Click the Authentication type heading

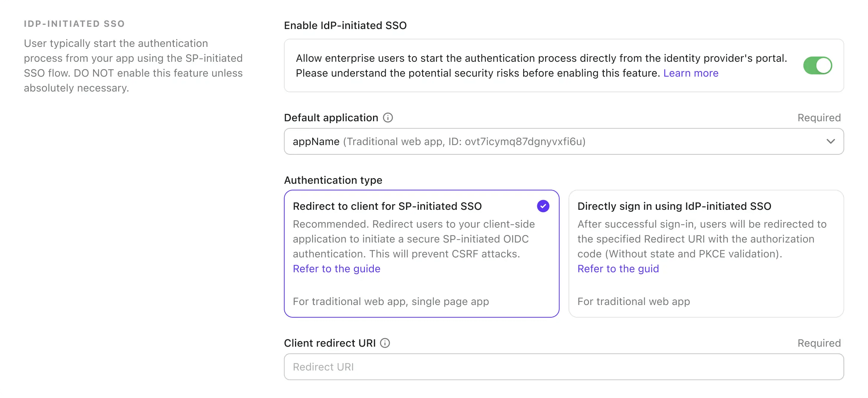click(x=333, y=180)
